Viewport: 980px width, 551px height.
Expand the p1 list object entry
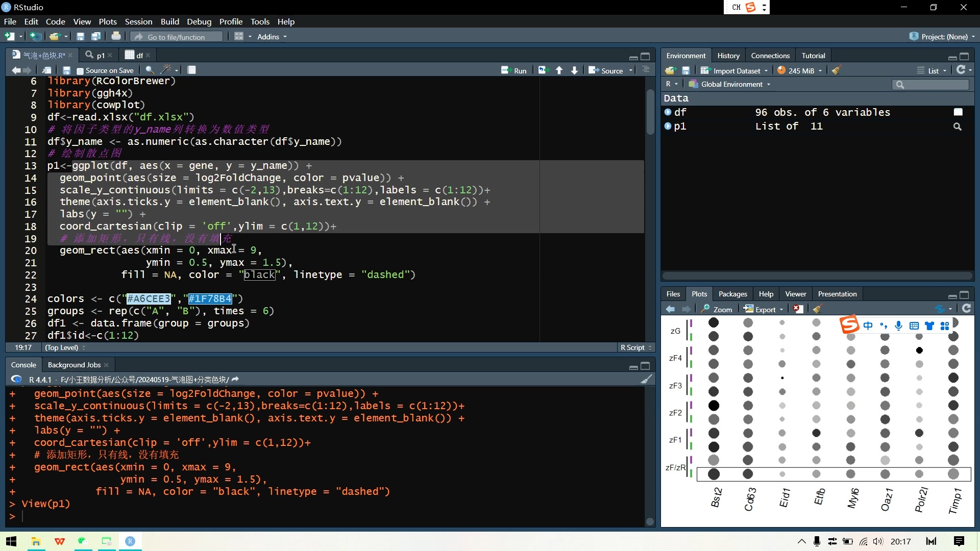[668, 126]
